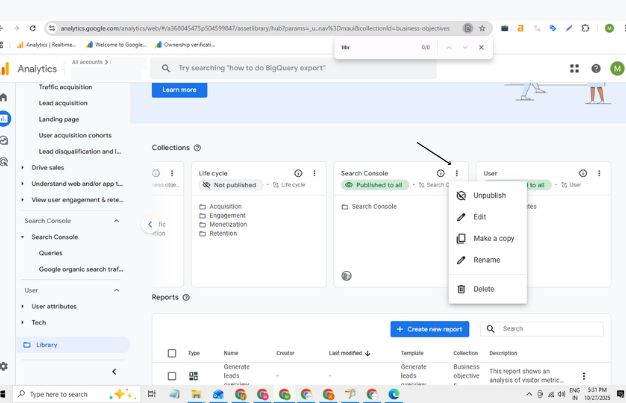Open Reports help icon
626x403 pixels.
[x=186, y=298]
